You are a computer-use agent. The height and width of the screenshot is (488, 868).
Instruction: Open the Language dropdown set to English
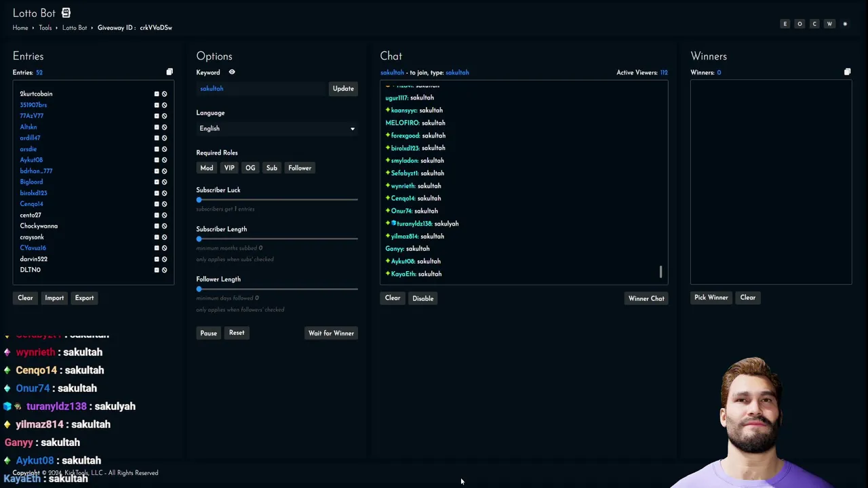tap(277, 129)
